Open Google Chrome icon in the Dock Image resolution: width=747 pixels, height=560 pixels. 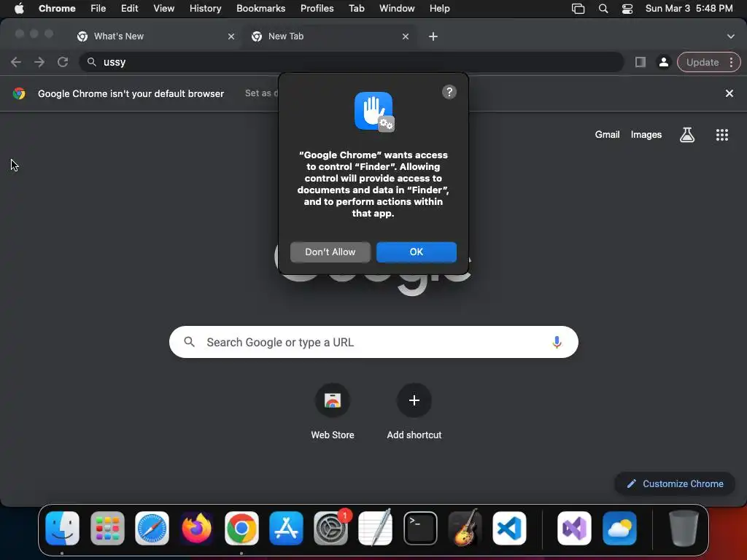coord(241,528)
